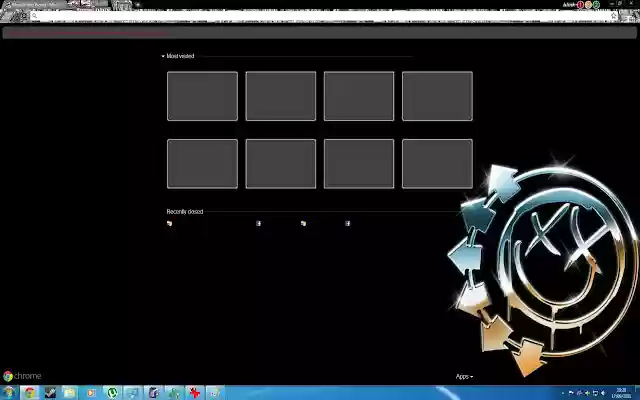Open volume speaker icon in tray
This screenshot has height=400, width=640.
click(x=603, y=393)
